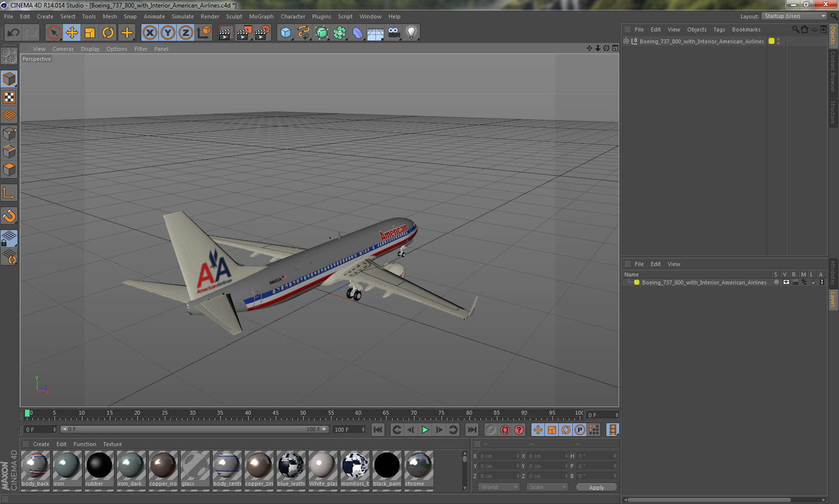The height and width of the screenshot is (504, 839).
Task: Switch to Texture mode
Action: (9, 97)
